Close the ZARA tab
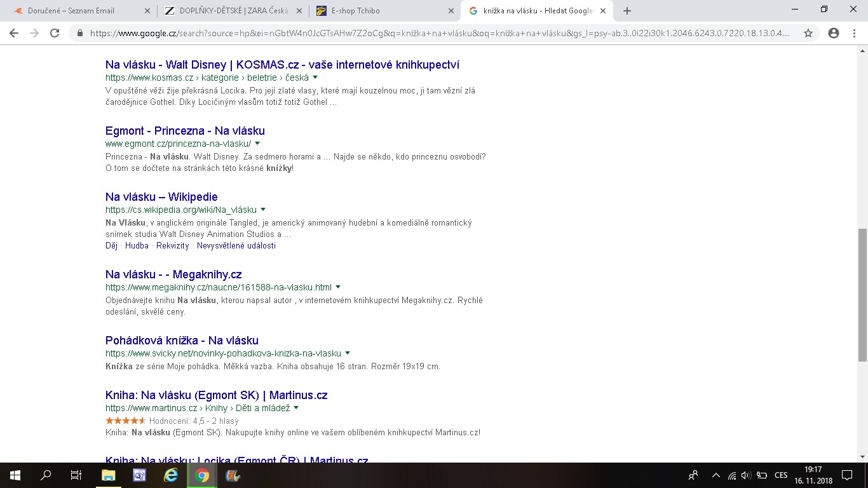Screen dimensions: 868x488 (x=299, y=11)
